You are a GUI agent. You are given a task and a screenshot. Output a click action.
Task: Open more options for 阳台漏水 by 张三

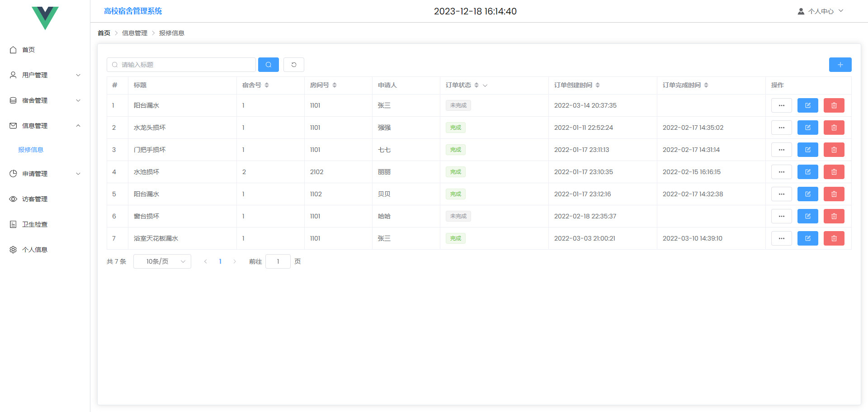tap(781, 105)
